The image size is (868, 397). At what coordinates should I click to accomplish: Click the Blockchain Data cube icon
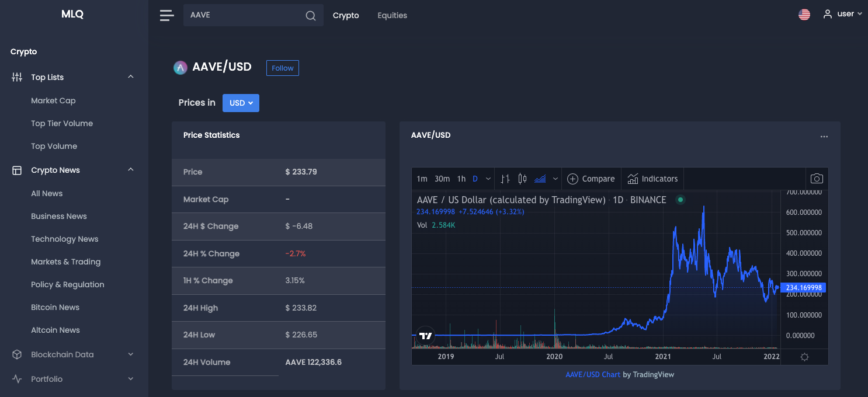tap(17, 354)
